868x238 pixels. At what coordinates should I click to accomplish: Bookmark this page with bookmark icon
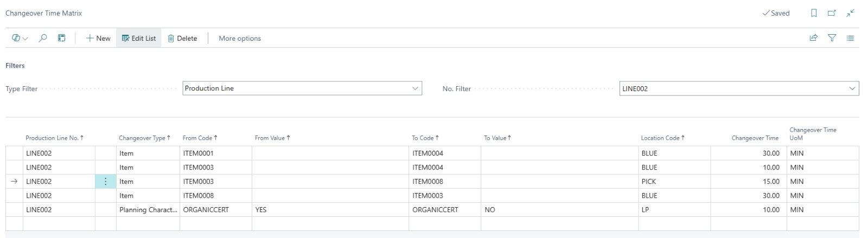(814, 13)
